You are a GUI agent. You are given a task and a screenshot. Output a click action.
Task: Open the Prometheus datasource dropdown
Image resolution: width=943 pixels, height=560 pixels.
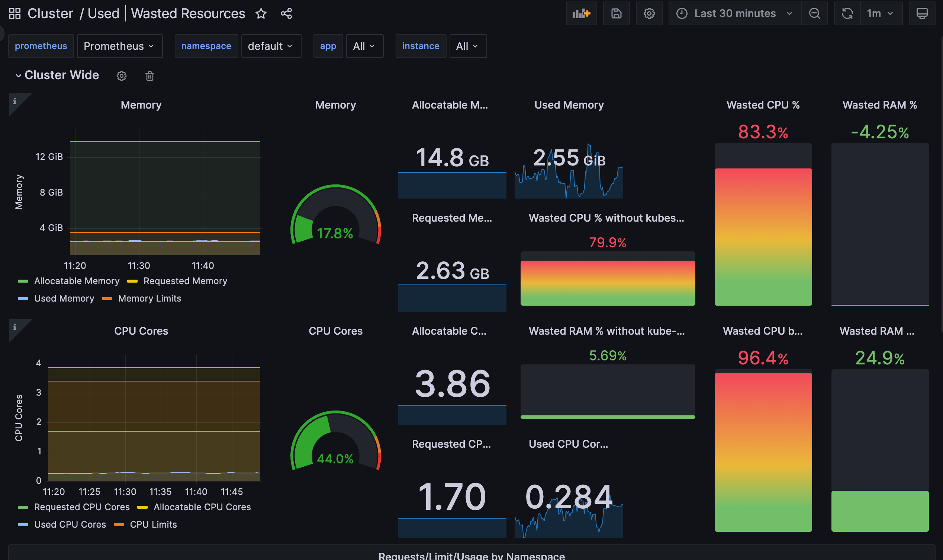coord(119,46)
